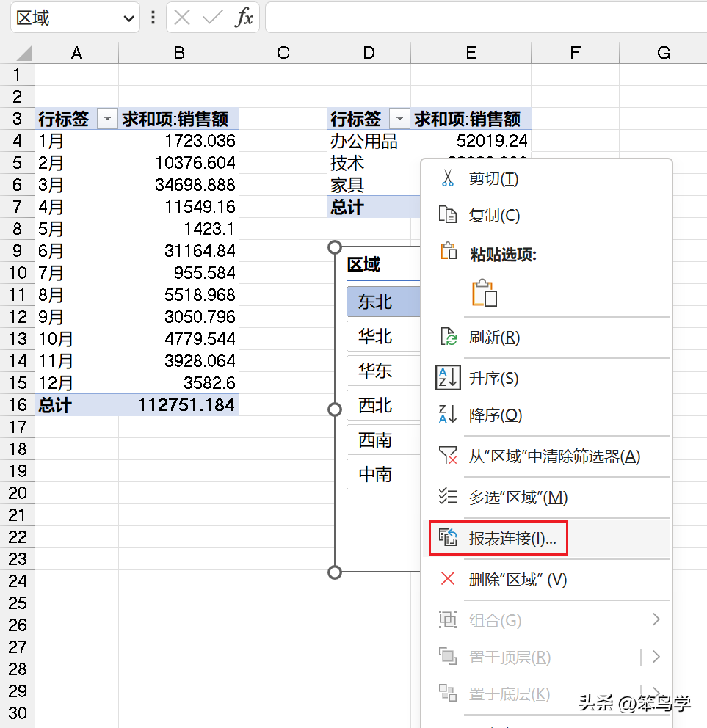Click the 技术 cell
This screenshot has height=728, width=707.
369,163
